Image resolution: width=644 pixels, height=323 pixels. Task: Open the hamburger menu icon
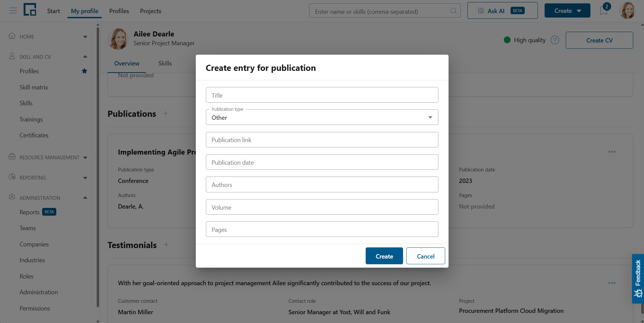point(13,11)
